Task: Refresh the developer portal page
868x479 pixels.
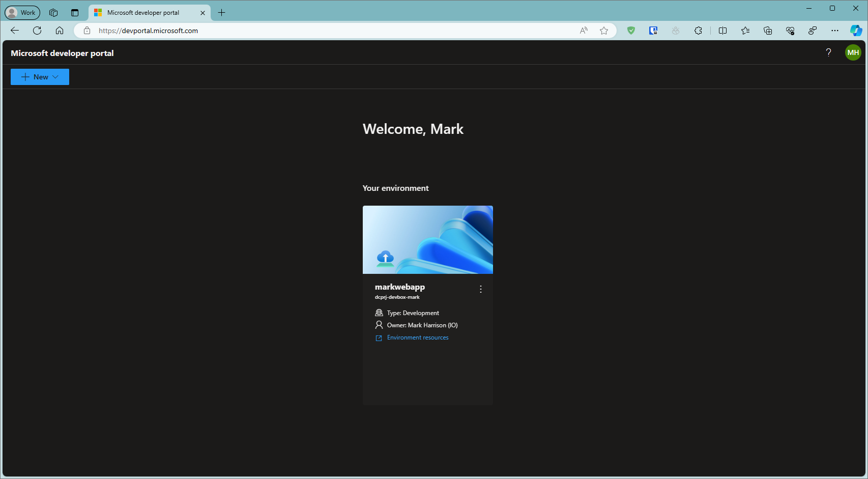Action: coord(37,31)
